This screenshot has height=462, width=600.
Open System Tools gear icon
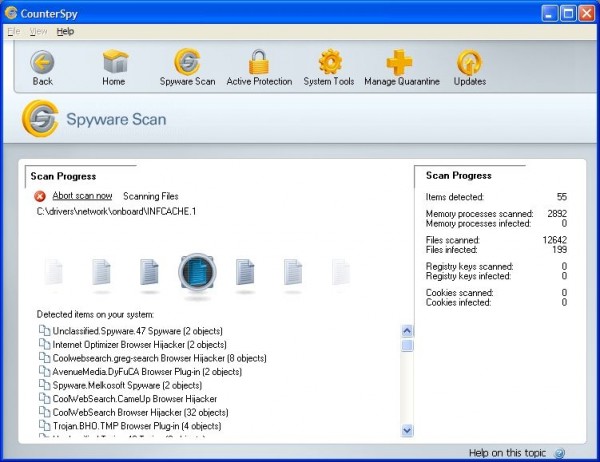(x=329, y=64)
